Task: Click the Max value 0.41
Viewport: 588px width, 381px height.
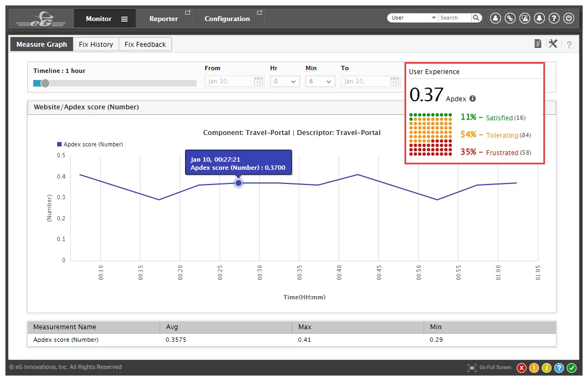Action: [x=304, y=340]
